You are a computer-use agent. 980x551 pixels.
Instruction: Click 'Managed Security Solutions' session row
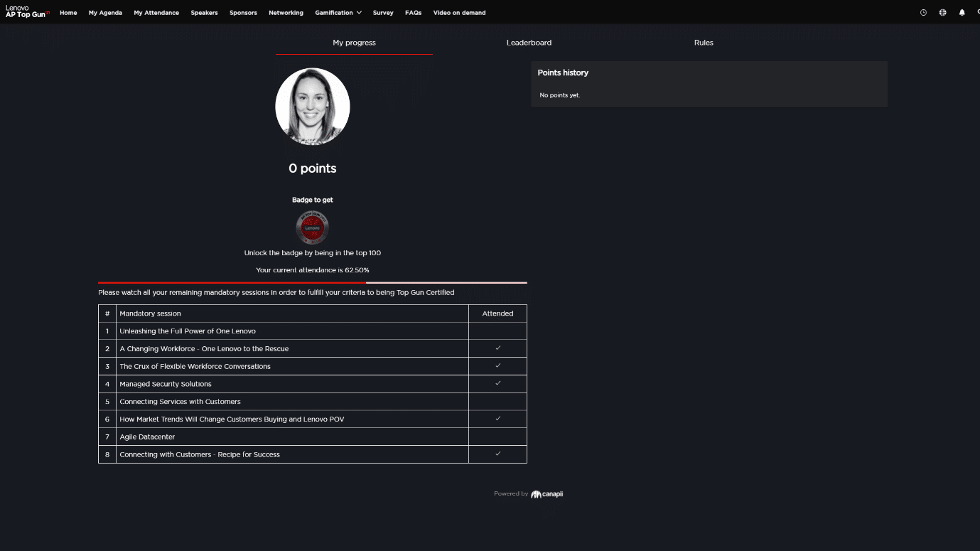coord(313,384)
